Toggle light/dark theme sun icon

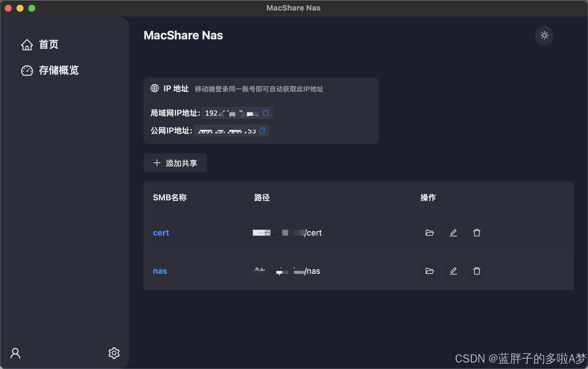[x=544, y=36]
